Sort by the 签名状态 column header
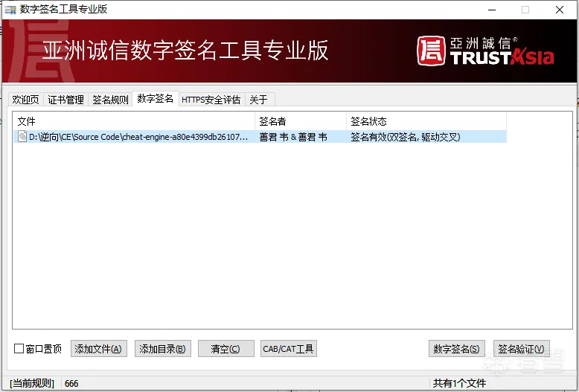Image resolution: width=579 pixels, height=392 pixels. [426, 121]
